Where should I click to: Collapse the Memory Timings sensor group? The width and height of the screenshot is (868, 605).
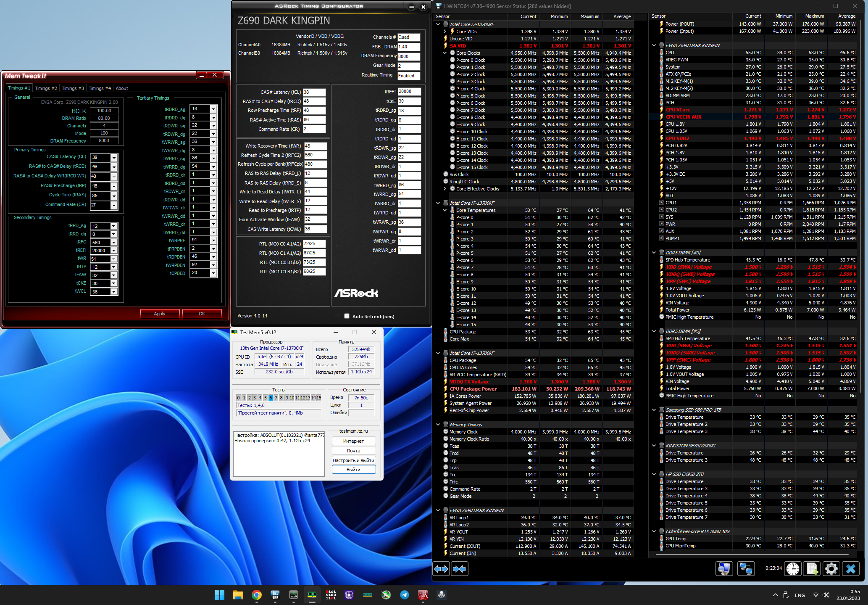438,425
